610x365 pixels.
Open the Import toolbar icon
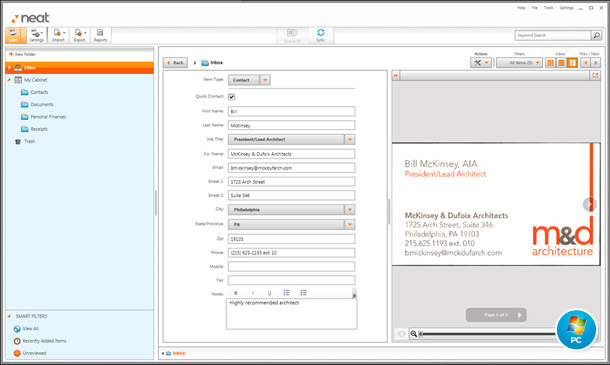(x=58, y=35)
